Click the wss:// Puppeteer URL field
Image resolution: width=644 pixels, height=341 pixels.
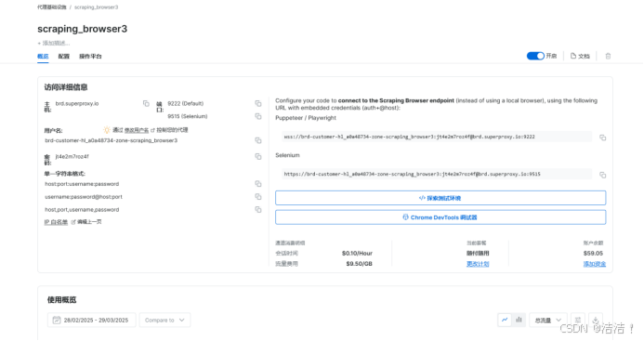pos(437,137)
